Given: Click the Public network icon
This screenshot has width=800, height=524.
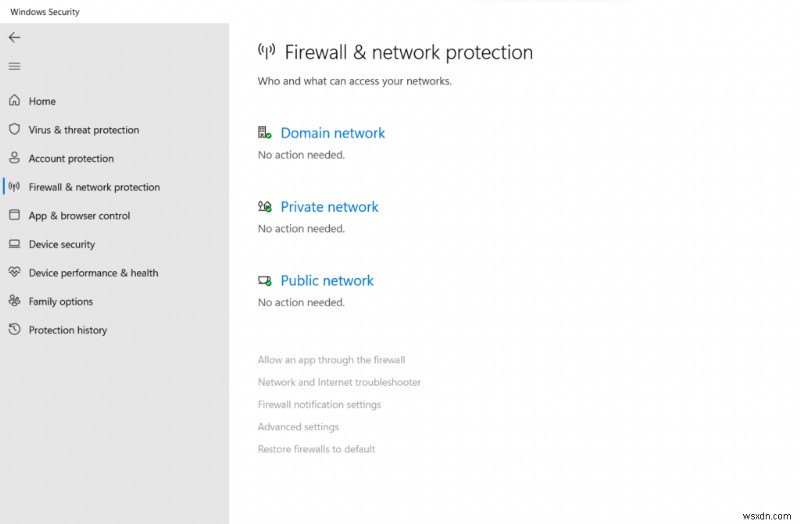Looking at the screenshot, I should 265,281.
